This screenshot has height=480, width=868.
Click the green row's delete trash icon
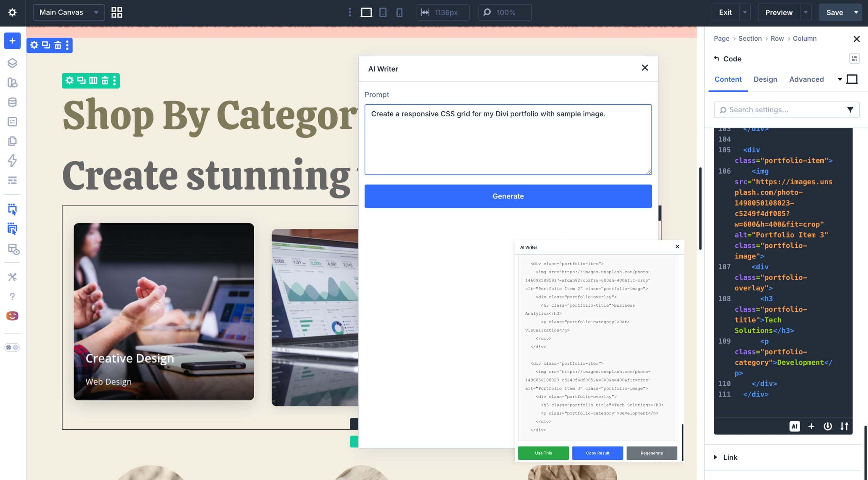[x=105, y=81]
